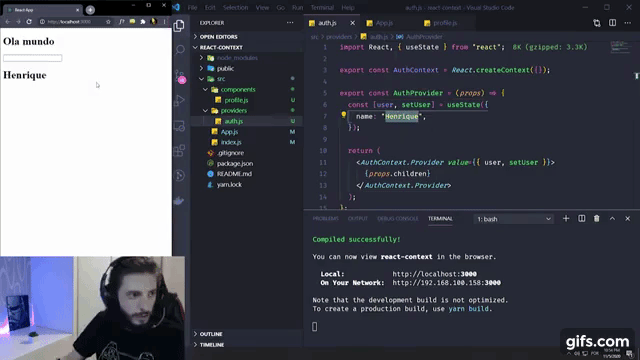This screenshot has height=360, width=640.
Task: Collapse the providers folder
Action: click(247, 111)
